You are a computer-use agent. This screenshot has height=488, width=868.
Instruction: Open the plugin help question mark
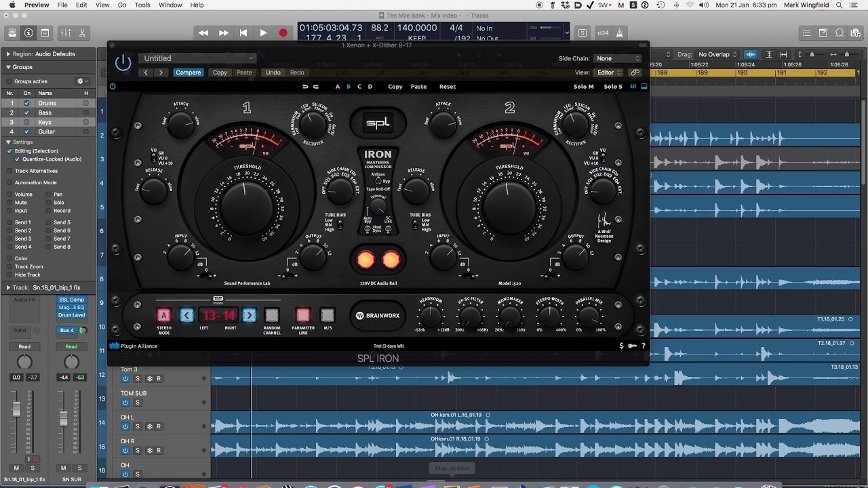click(x=643, y=346)
